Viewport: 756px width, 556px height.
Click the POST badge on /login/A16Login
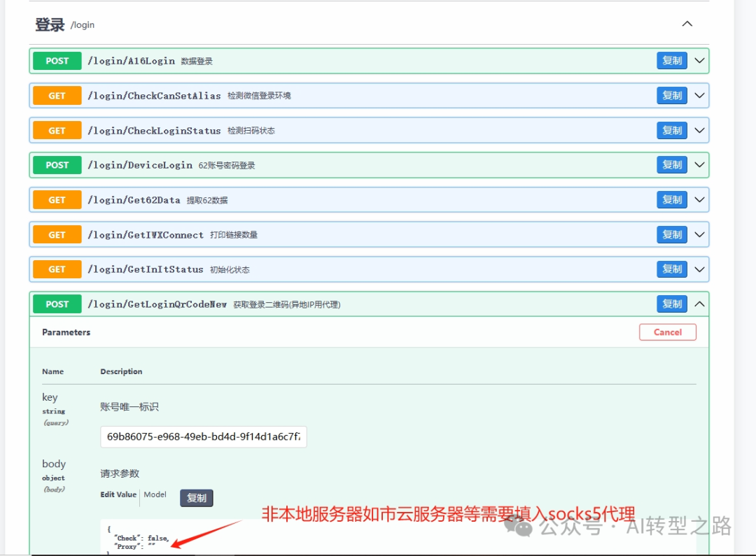[56, 61]
